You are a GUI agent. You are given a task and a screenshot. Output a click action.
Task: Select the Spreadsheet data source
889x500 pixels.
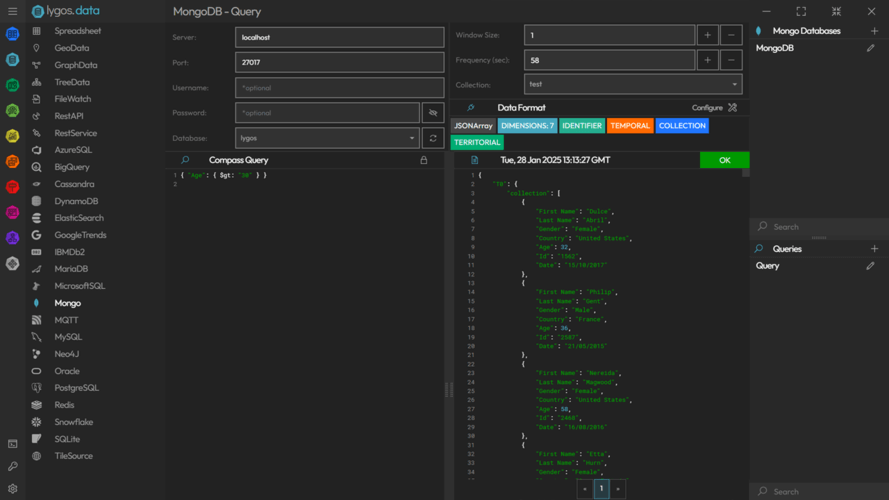tap(78, 31)
